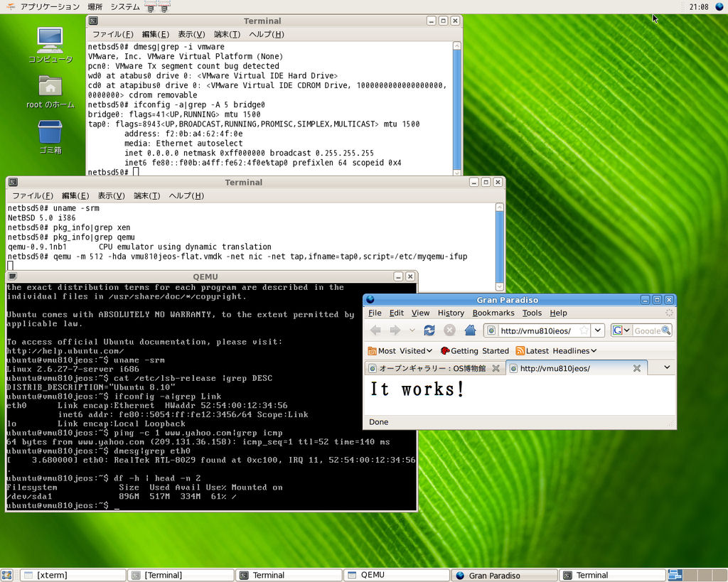Click the Show Desktop icon in bottom panel
The height and width of the screenshot is (582, 728).
click(6, 575)
